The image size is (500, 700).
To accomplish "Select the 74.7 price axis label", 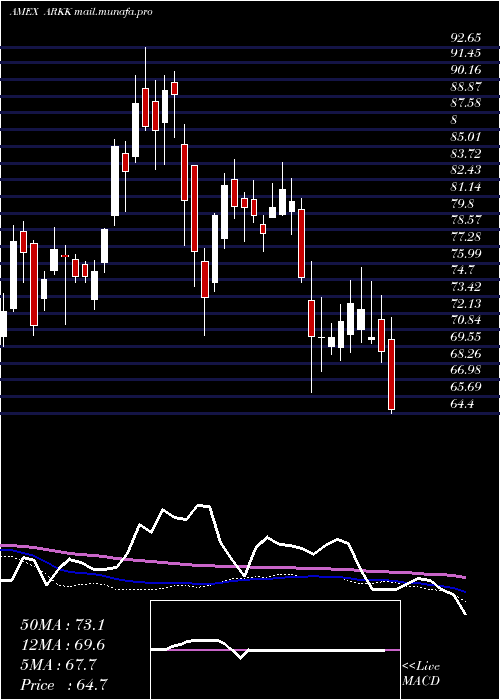I will click(x=463, y=270).
